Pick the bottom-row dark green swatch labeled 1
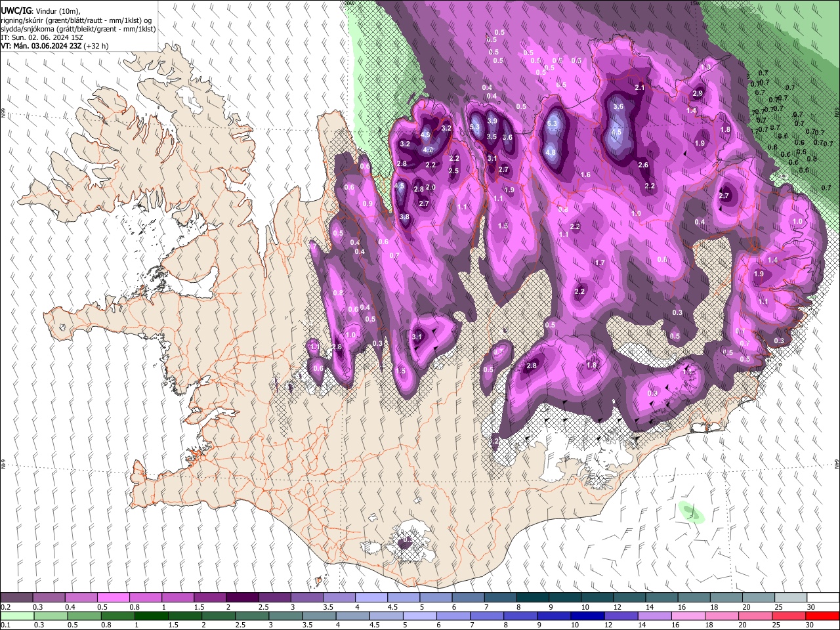The height and width of the screenshot is (630, 840). tap(151, 616)
